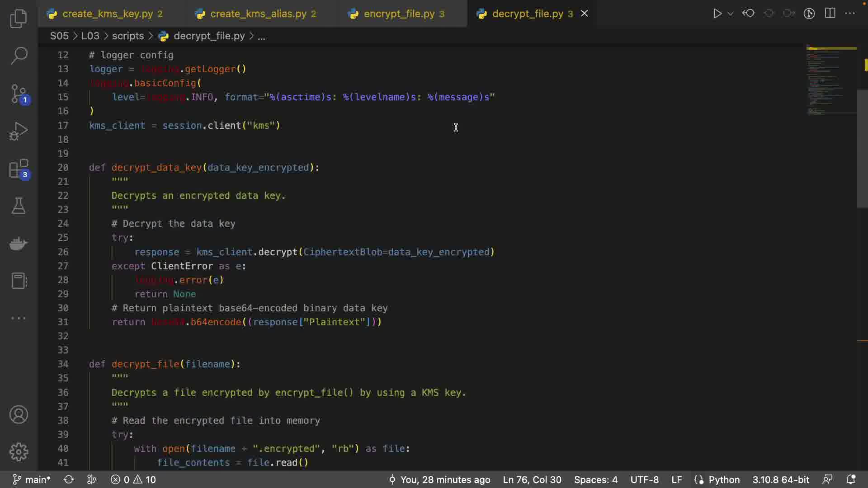Open the Explorer view in activity bar
The height and width of the screenshot is (488, 868).
coord(19,19)
